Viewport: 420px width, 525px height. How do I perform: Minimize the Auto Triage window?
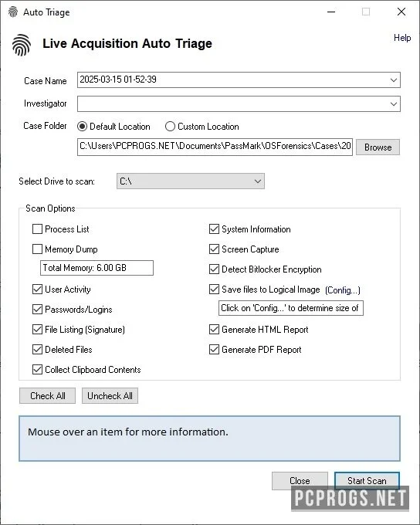331,12
